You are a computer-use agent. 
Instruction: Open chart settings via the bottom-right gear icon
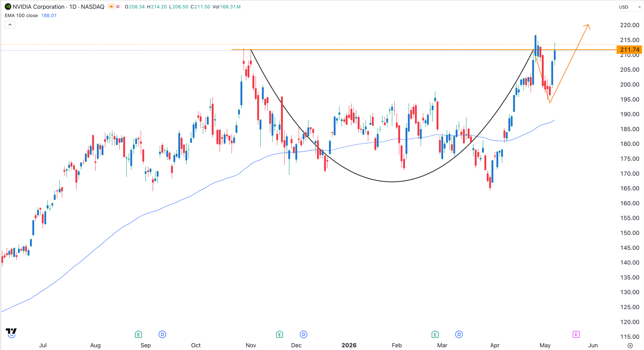coord(630,345)
